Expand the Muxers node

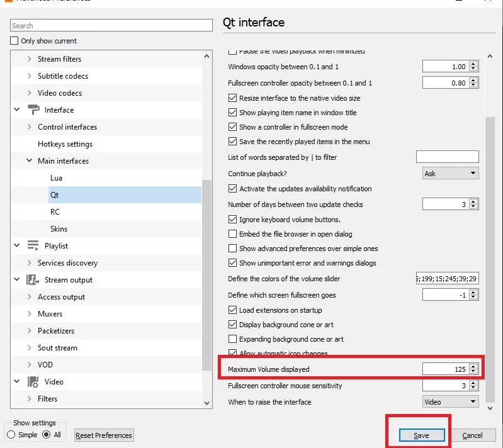tap(30, 313)
